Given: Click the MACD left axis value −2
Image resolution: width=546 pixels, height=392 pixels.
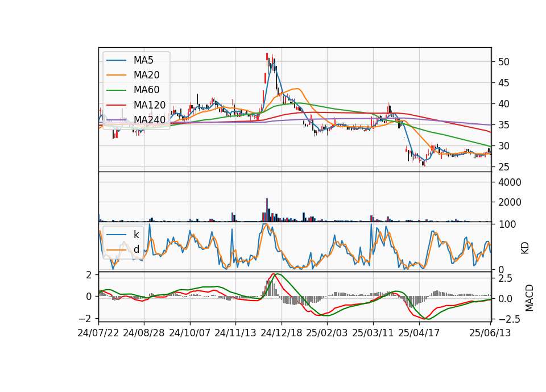Looking at the screenshot, I should pos(86,318).
